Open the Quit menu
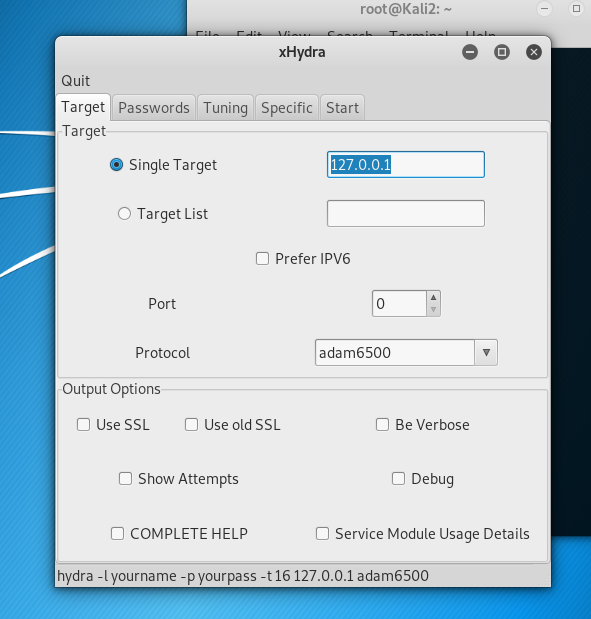The width and height of the screenshot is (591, 619). pos(75,81)
